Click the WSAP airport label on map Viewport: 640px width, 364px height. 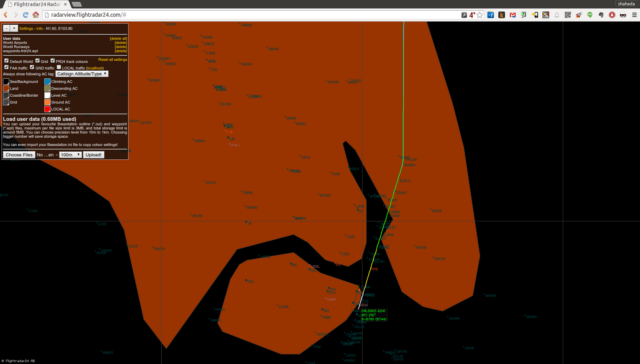tap(330, 299)
